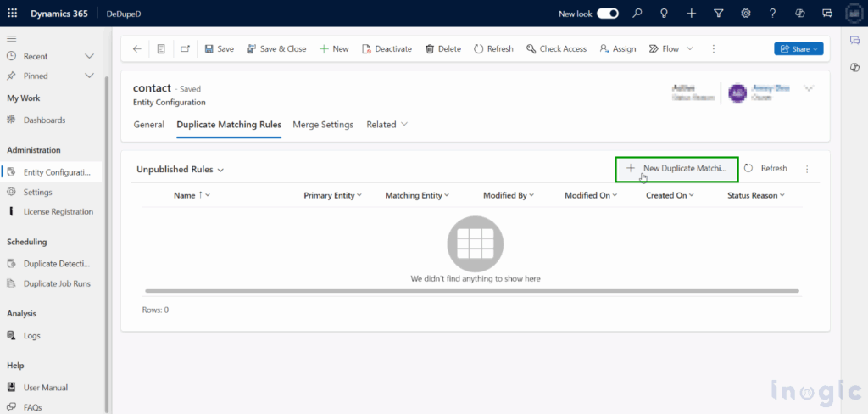Click the user profile avatar
Screen dimensions: 868x414
click(854, 14)
